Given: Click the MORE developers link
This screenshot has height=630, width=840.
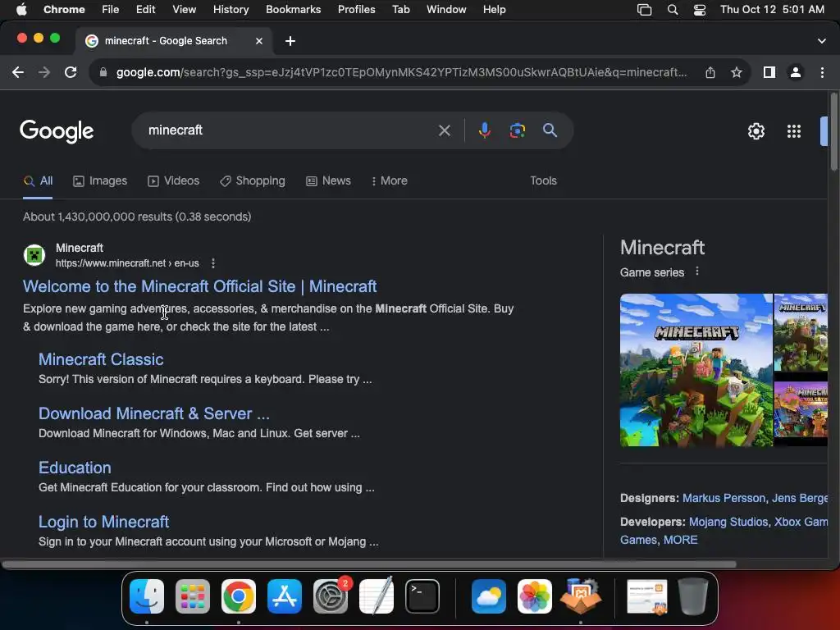Looking at the screenshot, I should pos(680,540).
